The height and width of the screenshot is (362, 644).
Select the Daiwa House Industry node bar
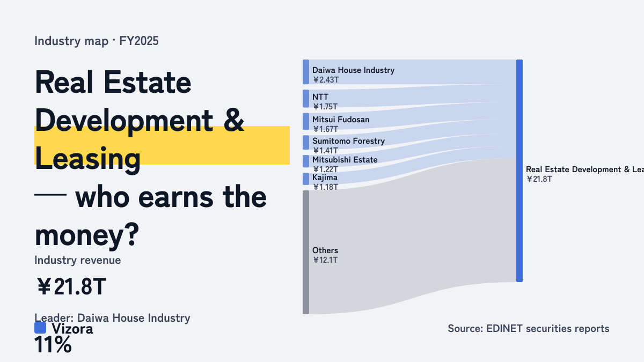click(306, 72)
